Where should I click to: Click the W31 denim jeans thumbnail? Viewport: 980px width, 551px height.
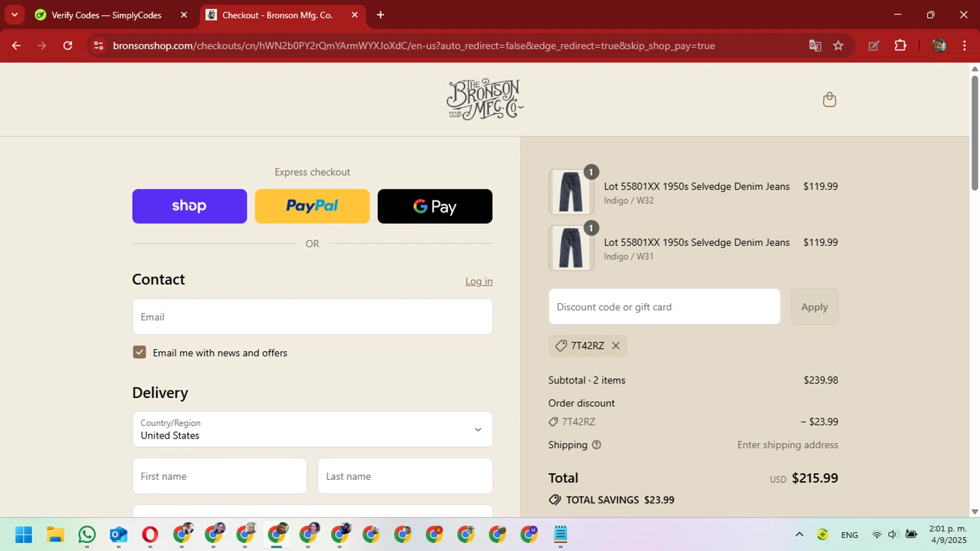click(571, 248)
